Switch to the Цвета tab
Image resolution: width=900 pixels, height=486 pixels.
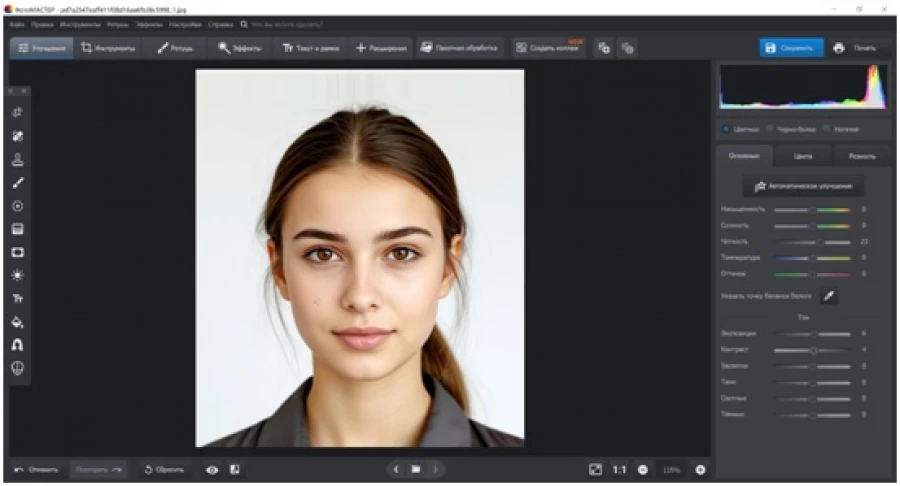[x=803, y=157]
